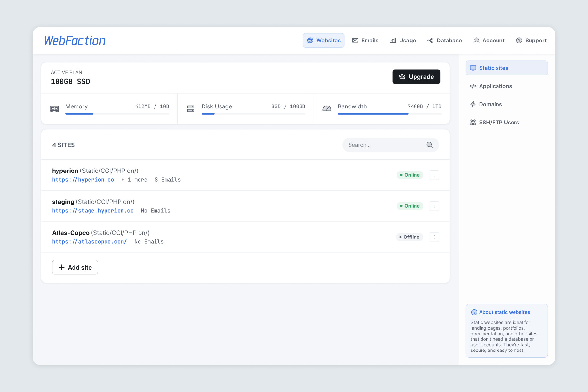Click the Memory chip icon
The image size is (588, 392).
point(54,109)
